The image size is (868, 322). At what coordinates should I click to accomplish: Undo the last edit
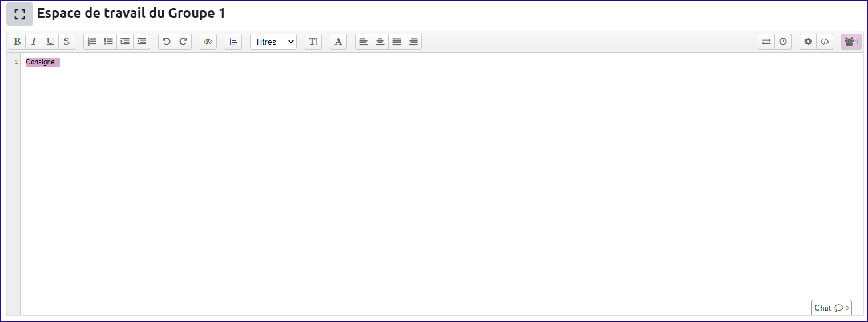click(167, 42)
